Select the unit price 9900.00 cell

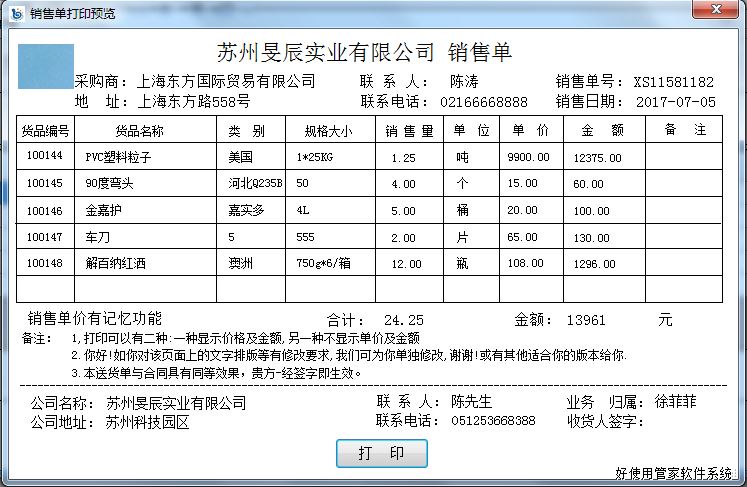pos(528,157)
